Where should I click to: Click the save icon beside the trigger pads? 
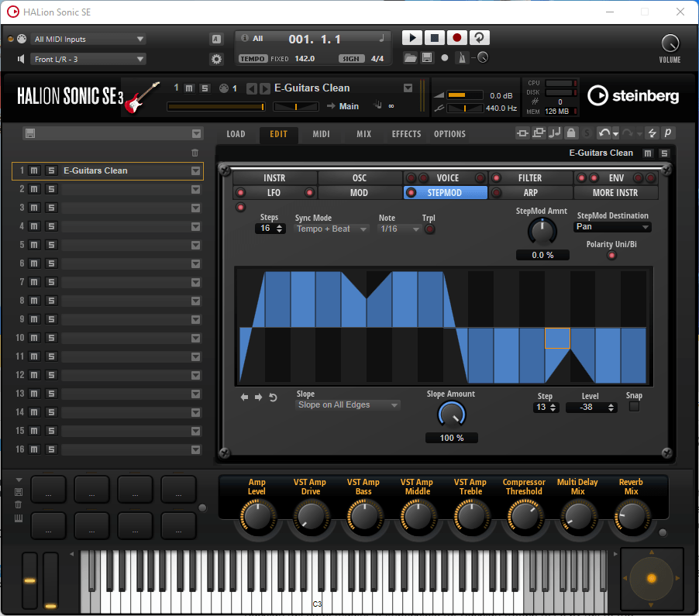pos(19,492)
